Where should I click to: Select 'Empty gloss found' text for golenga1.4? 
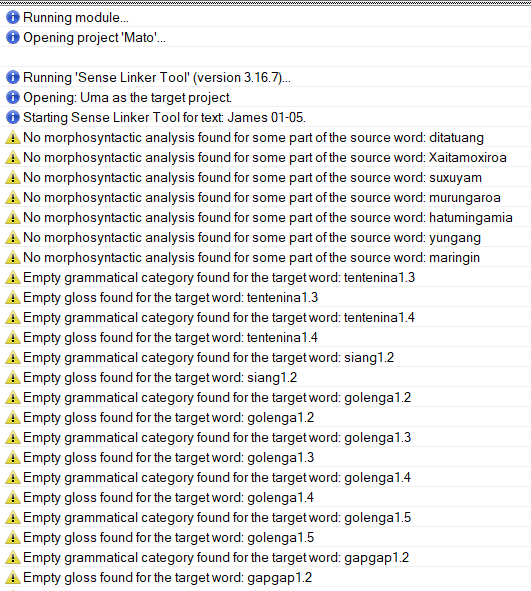pos(168,497)
